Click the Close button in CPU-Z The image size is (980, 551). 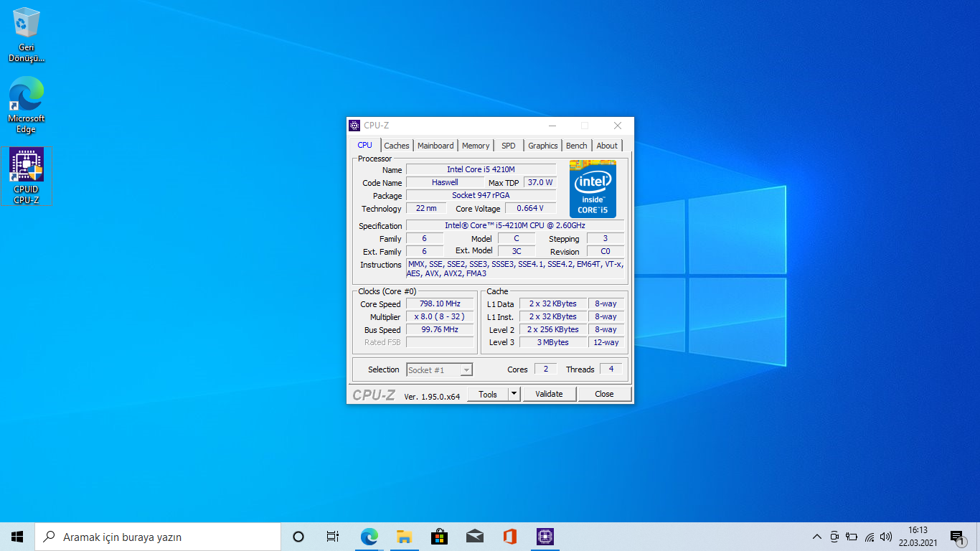tap(604, 394)
